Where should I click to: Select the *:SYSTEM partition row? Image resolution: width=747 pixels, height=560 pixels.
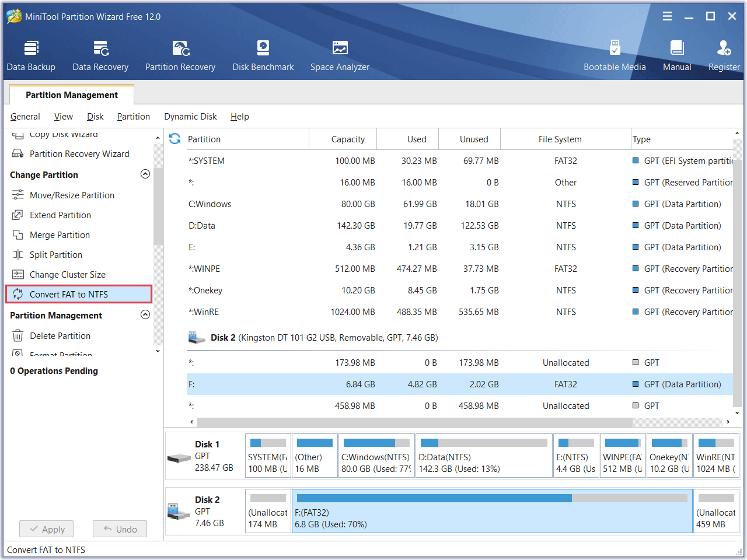(x=460, y=160)
